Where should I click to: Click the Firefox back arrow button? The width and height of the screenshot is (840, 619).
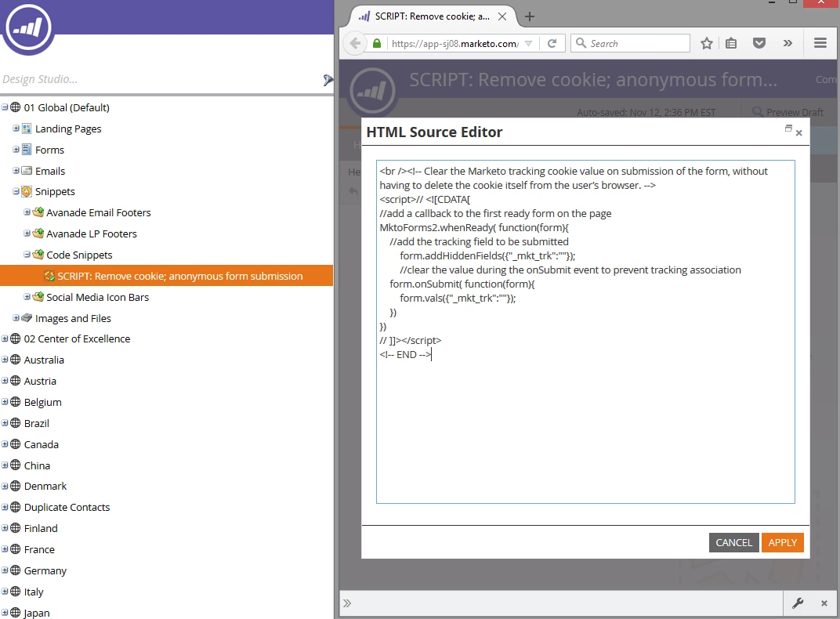355,43
